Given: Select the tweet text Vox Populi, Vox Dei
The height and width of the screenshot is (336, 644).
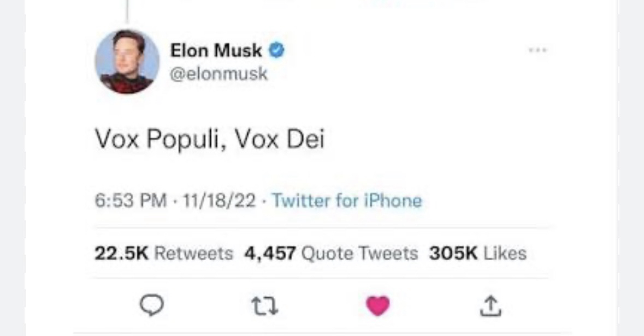Looking at the screenshot, I should (210, 139).
